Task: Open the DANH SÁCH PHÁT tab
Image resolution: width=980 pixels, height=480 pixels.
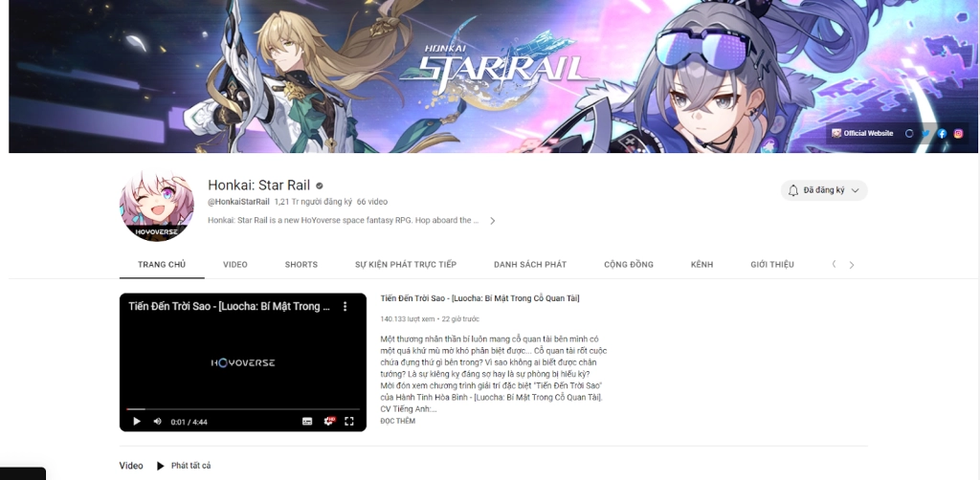Action: (x=530, y=265)
